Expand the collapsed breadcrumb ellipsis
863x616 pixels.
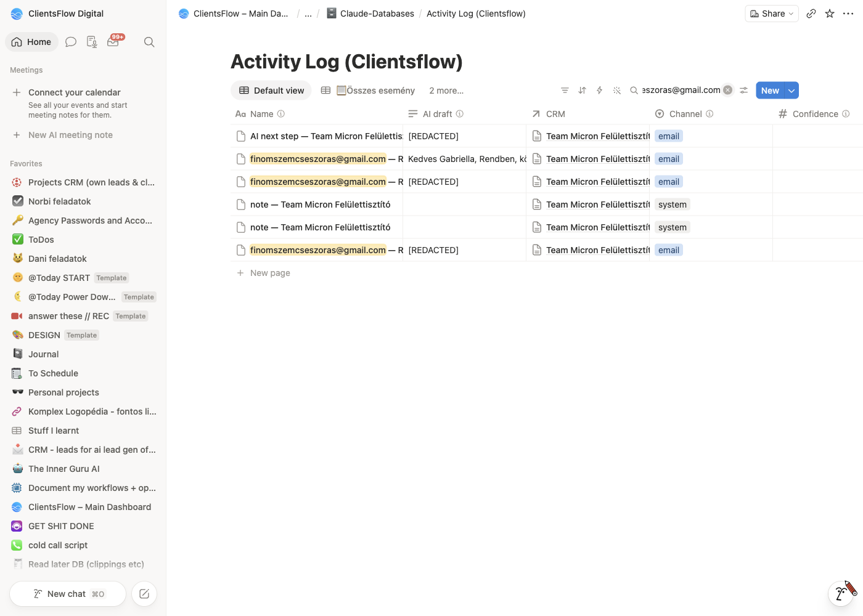[308, 14]
